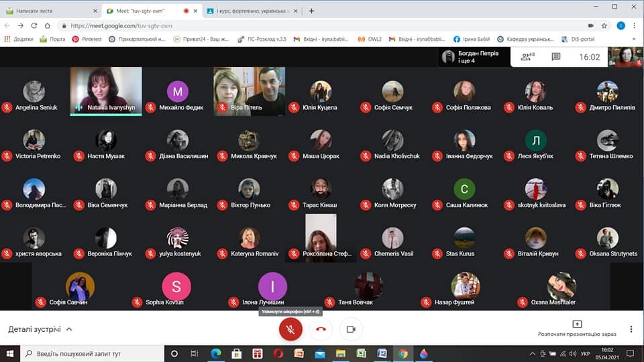Hang up the call with the red phone icon
The width and height of the screenshot is (644, 362).
(321, 329)
